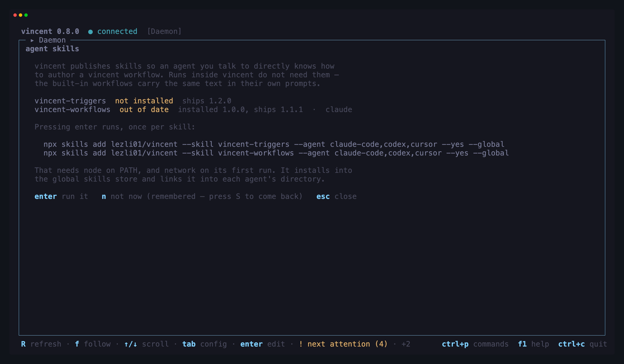Click 'ctrl+c quit' in footer
This screenshot has height=364, width=624.
point(582,344)
